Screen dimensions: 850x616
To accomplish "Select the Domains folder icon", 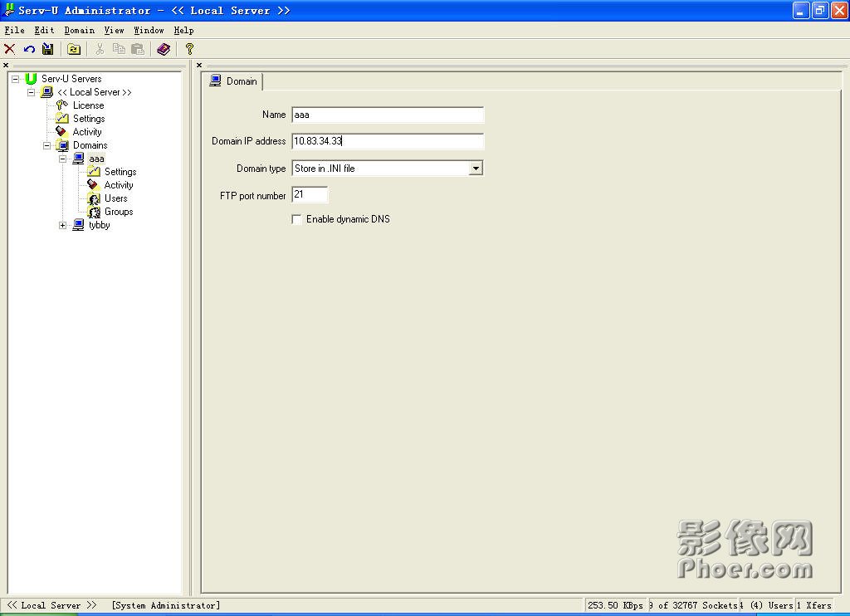I will point(63,145).
